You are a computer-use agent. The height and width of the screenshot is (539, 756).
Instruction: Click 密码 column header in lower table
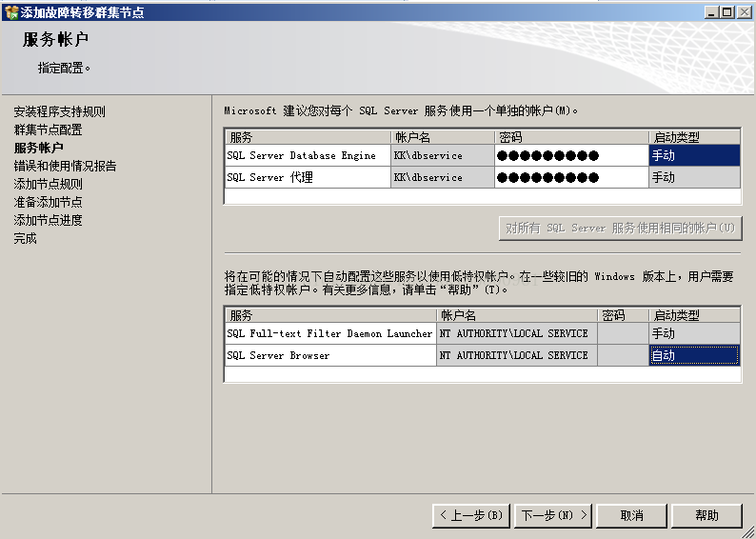point(623,315)
